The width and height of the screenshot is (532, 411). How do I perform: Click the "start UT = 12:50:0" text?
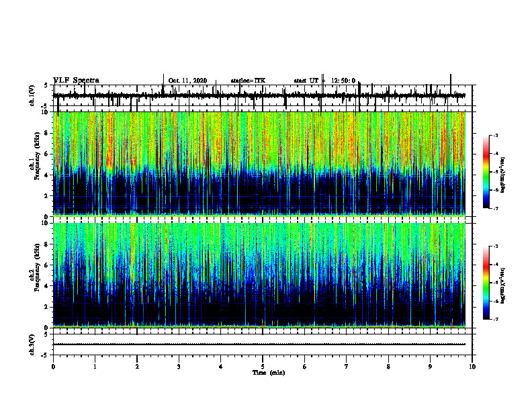[324, 81]
